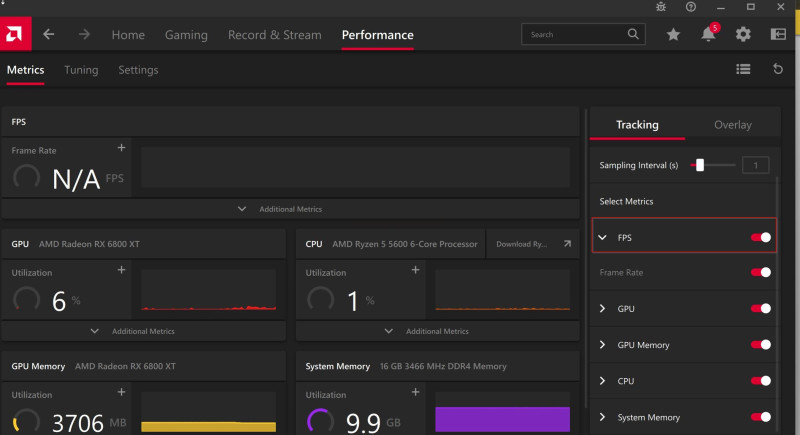Screen dimensions: 800x435
Task: Go forward with the right arrow
Action: click(84, 34)
